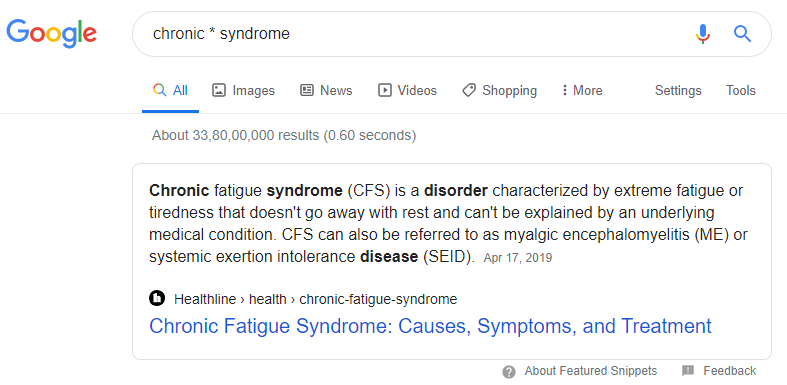Screen dimensions: 787x385
Task: Switch to the Videos tab
Action: [407, 90]
